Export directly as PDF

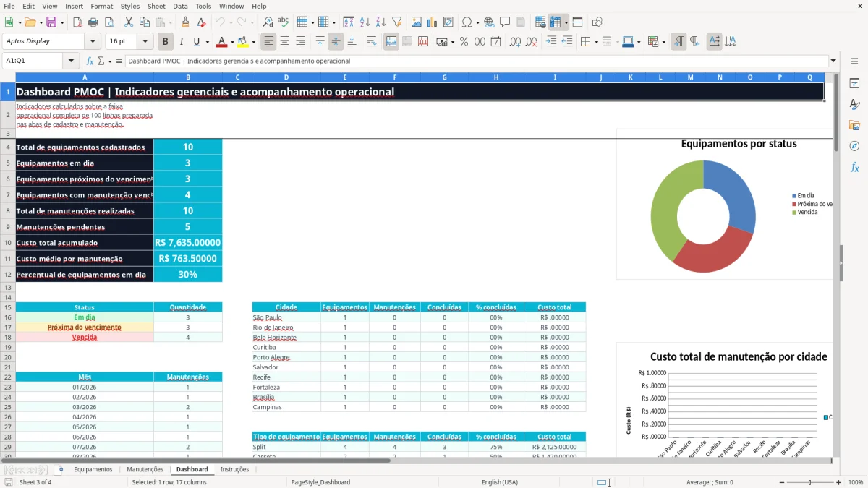(77, 22)
